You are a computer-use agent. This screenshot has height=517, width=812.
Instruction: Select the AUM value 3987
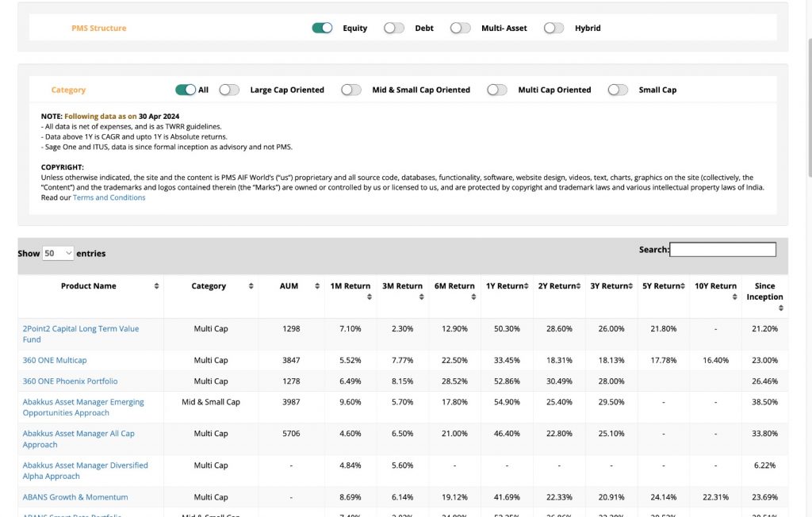pyautogui.click(x=291, y=401)
